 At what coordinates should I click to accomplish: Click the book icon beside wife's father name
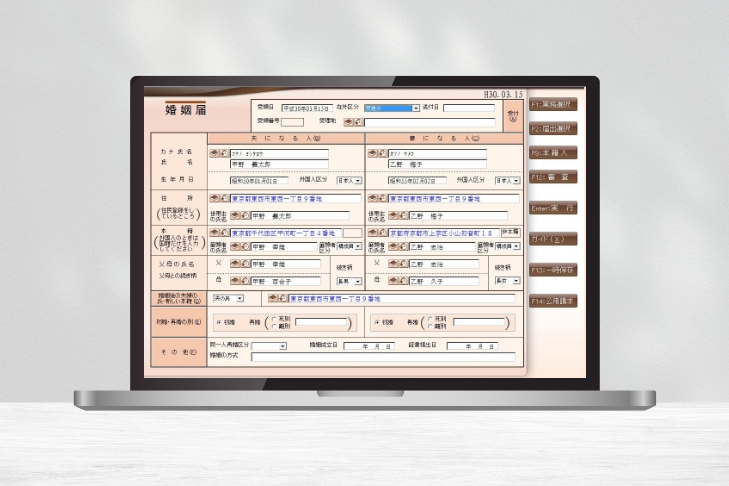[393, 264]
